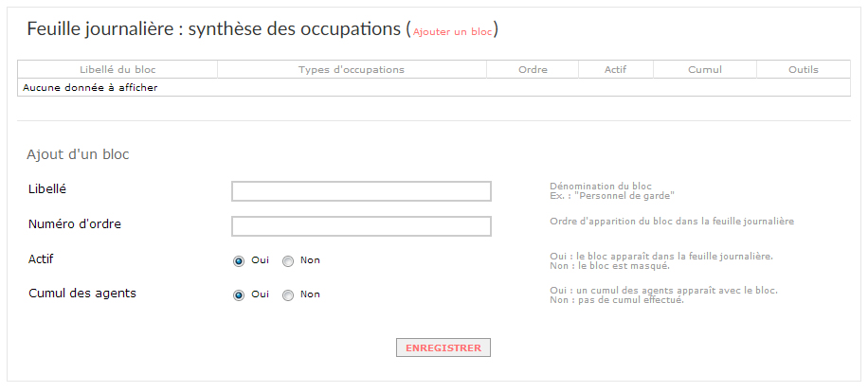Click the 'Cumul' column header
Viewport: 868px width, 392px height.
tap(705, 70)
